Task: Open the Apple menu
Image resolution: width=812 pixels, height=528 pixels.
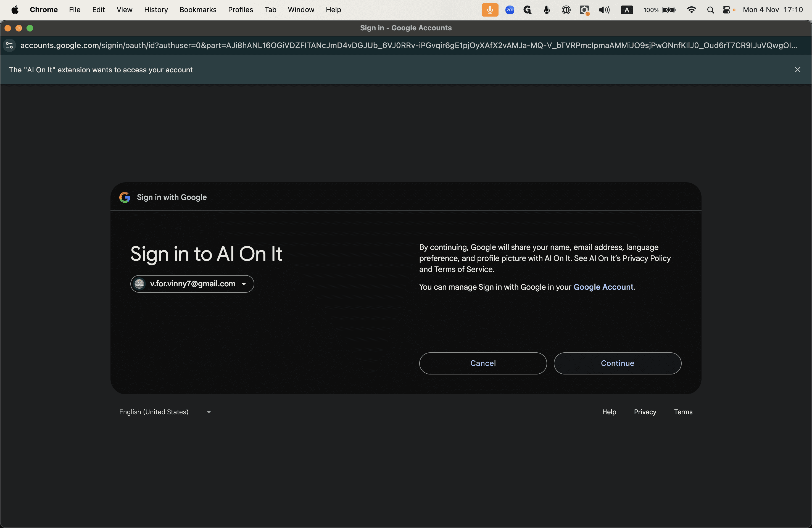Action: 15,10
